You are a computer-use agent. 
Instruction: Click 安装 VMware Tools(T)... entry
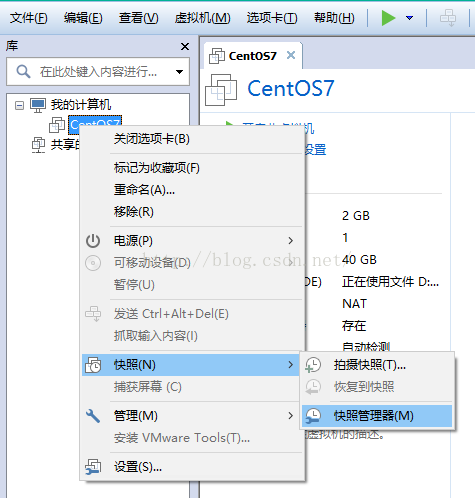192,438
